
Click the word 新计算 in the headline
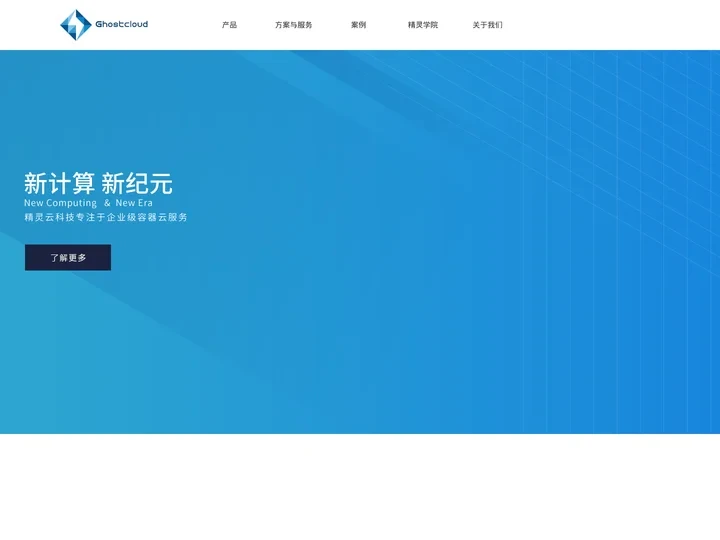pyautogui.click(x=59, y=183)
